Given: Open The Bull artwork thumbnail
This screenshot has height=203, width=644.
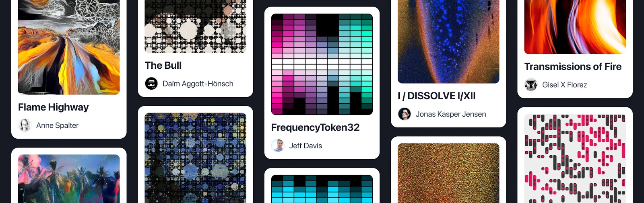Looking at the screenshot, I should pos(196,27).
